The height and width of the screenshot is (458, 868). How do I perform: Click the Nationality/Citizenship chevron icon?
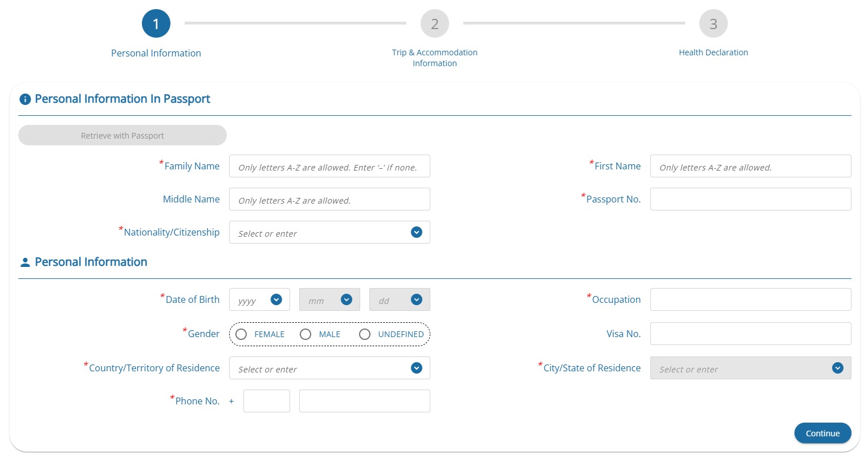coord(417,232)
